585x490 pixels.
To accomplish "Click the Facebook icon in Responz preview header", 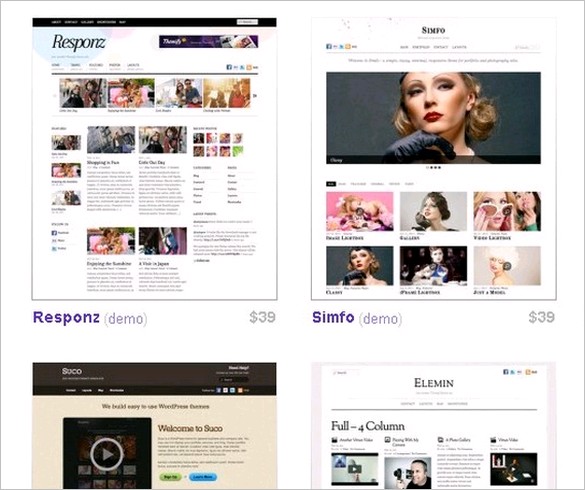I will coord(229,67).
